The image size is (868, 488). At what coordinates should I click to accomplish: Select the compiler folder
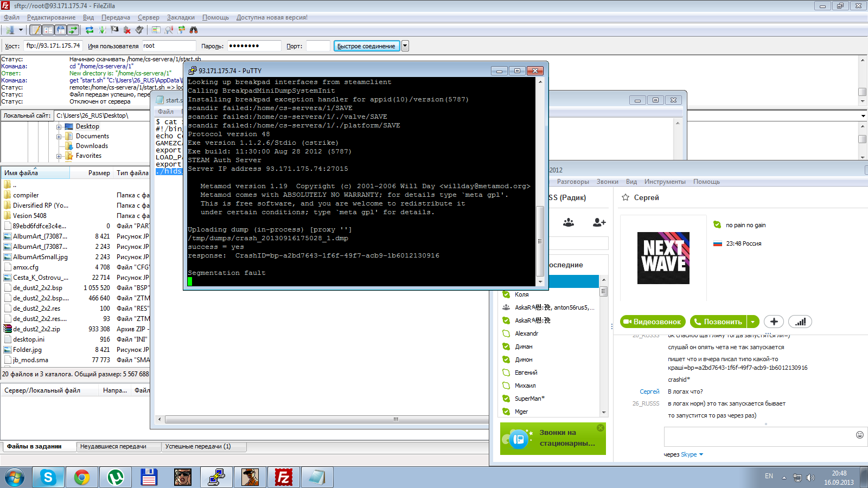tap(26, 195)
